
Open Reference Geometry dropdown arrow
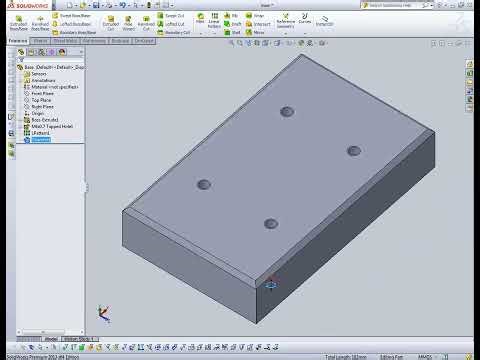click(x=286, y=34)
